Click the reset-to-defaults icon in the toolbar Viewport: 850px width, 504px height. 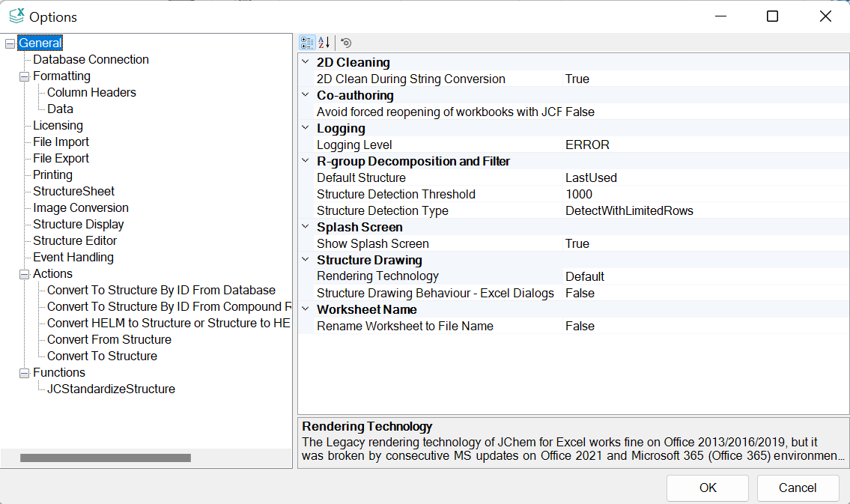[x=346, y=43]
